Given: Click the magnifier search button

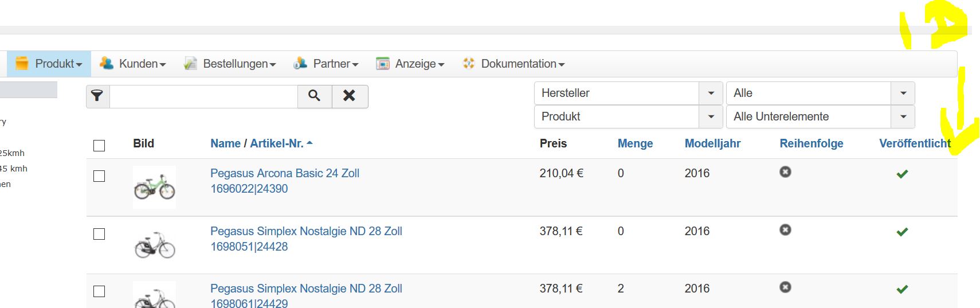Looking at the screenshot, I should (x=314, y=96).
